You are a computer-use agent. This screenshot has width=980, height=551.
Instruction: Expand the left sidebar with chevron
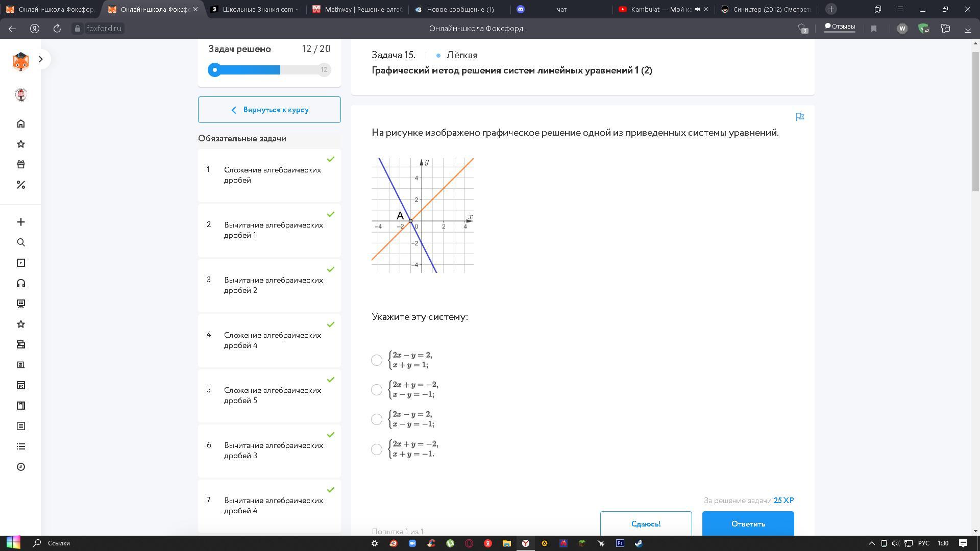[41, 59]
